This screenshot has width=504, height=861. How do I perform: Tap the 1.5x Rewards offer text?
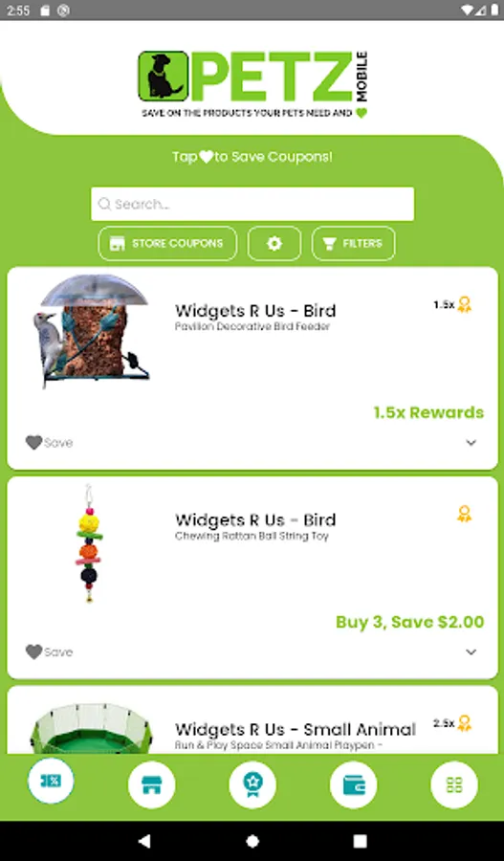(x=428, y=412)
